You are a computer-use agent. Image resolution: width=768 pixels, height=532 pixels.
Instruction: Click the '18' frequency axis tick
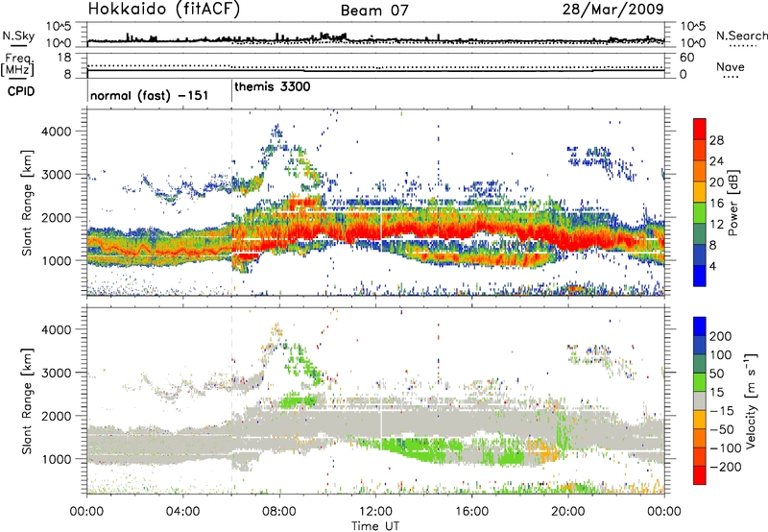click(63, 58)
